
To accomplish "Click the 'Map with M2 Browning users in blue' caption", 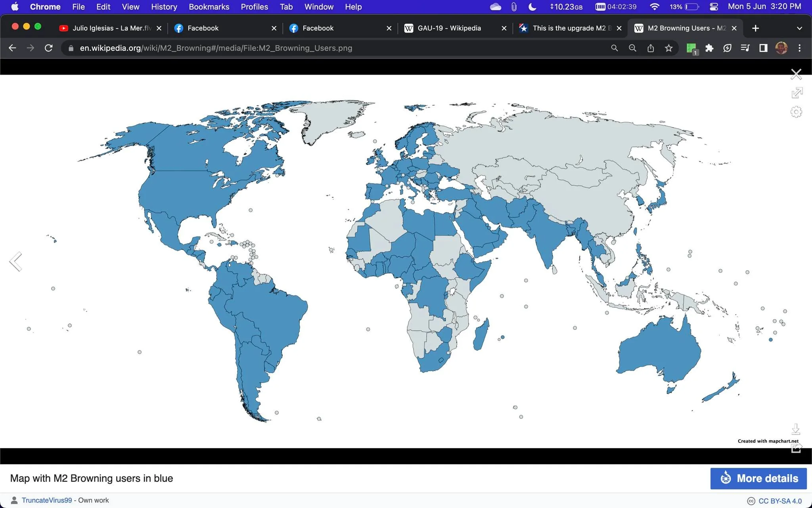I will point(92,478).
